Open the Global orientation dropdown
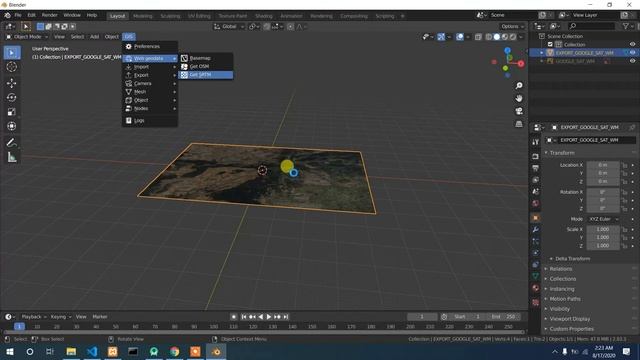640x360 pixels. (x=229, y=27)
